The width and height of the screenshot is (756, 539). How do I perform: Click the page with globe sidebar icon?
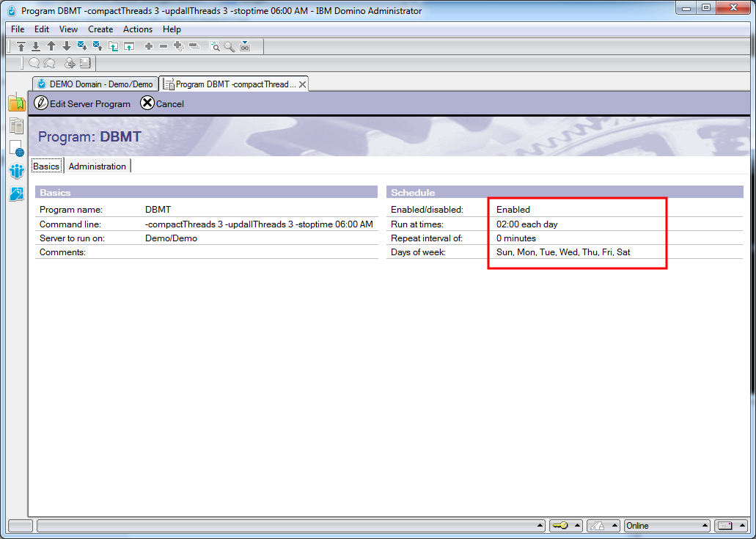[16, 149]
